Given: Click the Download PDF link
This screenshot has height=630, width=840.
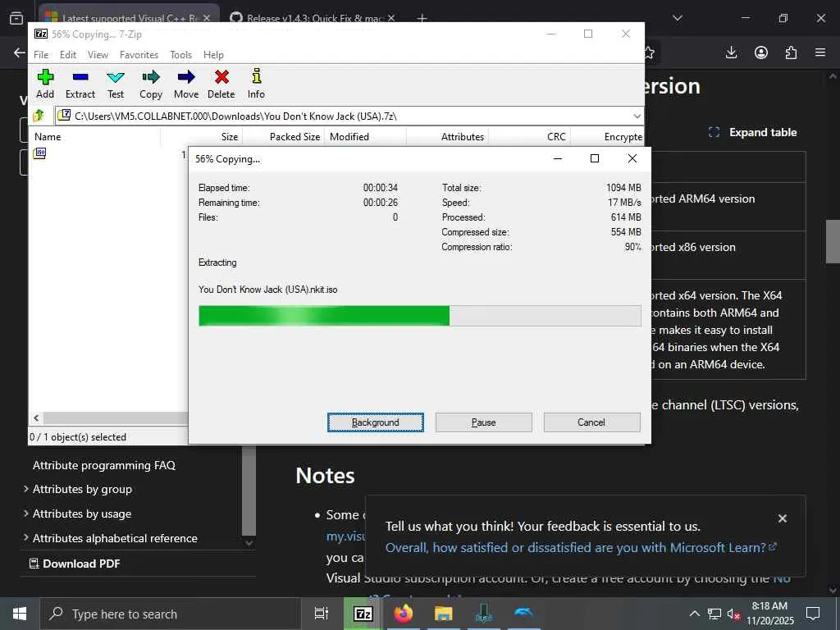Looking at the screenshot, I should point(75,564).
